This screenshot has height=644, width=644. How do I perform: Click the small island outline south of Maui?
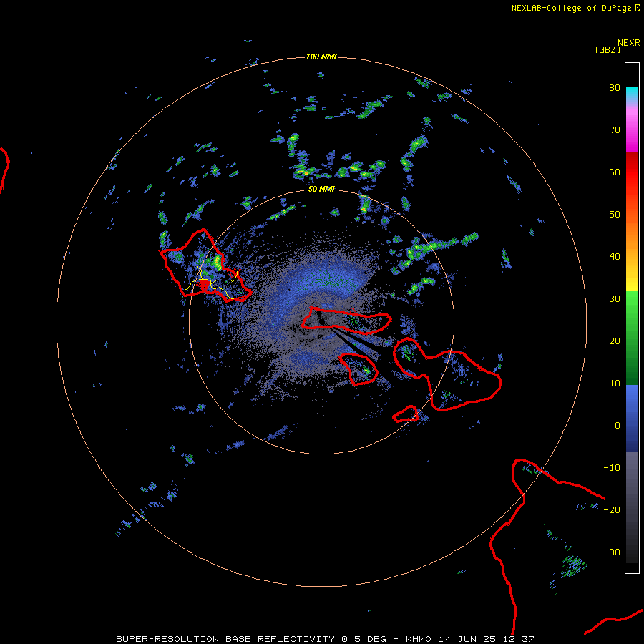(x=406, y=414)
